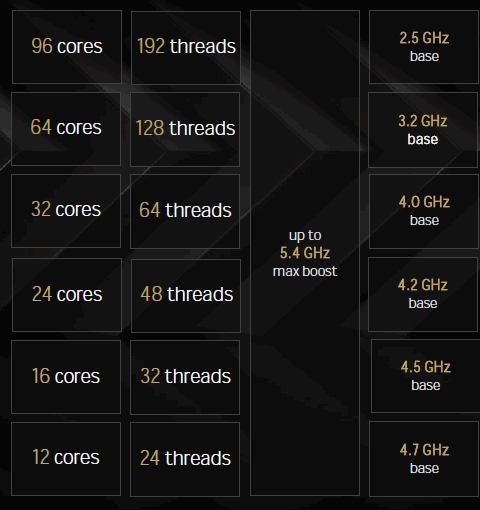Viewport: 480px width, 510px height.
Task: Click the 32 cores tile
Action: point(66,211)
